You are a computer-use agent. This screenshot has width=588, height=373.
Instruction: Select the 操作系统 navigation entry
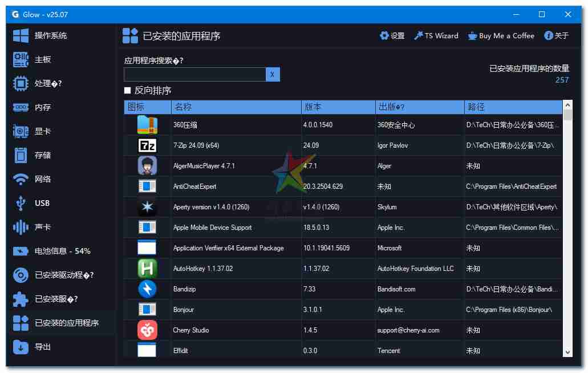point(21,35)
